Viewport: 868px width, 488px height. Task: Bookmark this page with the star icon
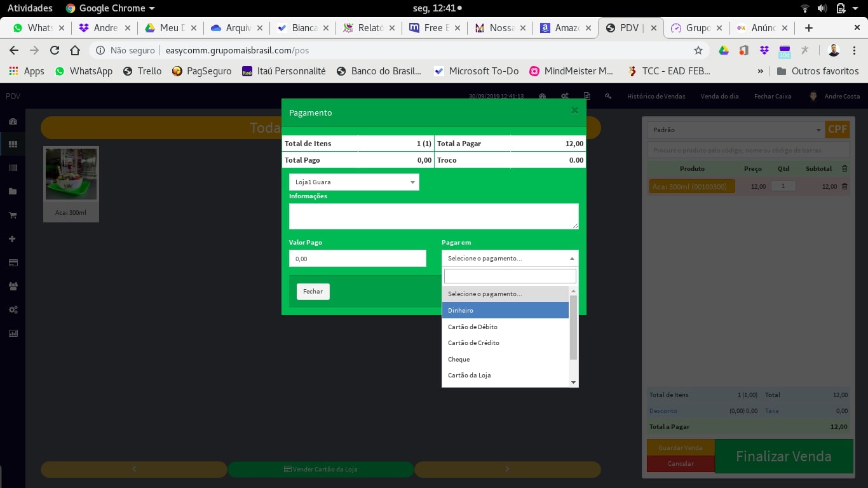coord(698,50)
